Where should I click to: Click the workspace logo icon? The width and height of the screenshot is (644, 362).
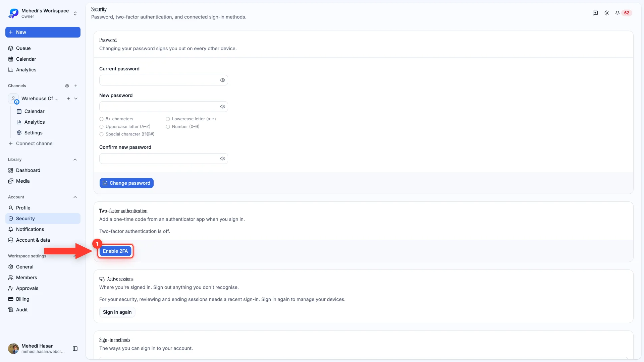click(x=13, y=13)
